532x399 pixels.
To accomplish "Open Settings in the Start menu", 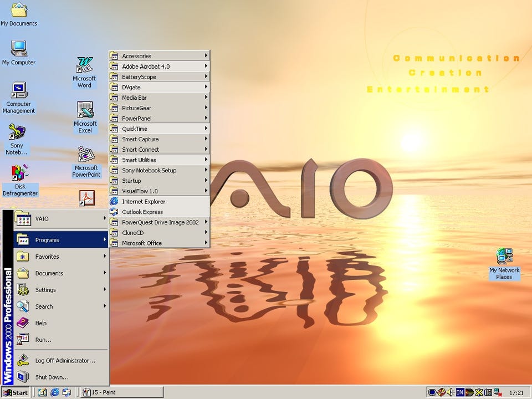I will [61, 290].
